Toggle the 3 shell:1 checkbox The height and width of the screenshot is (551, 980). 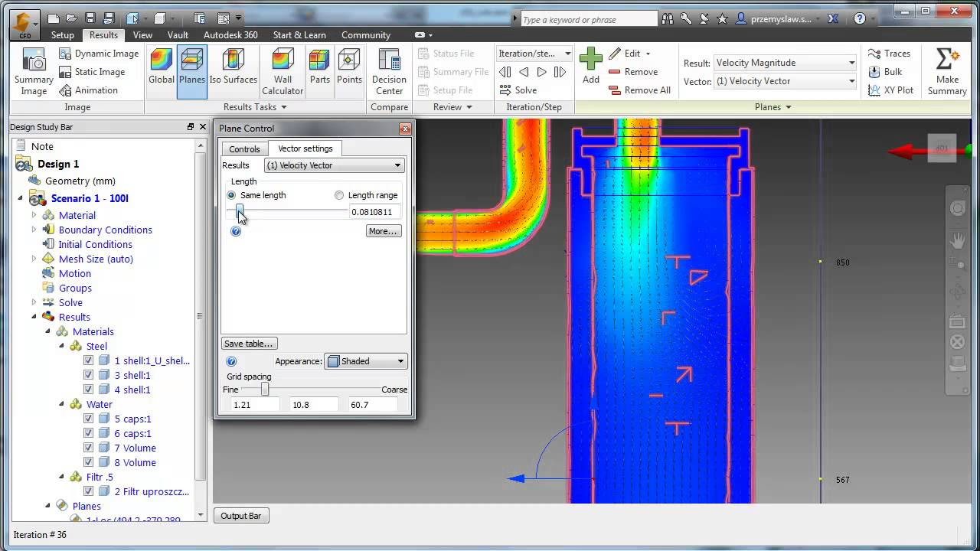[x=88, y=375]
